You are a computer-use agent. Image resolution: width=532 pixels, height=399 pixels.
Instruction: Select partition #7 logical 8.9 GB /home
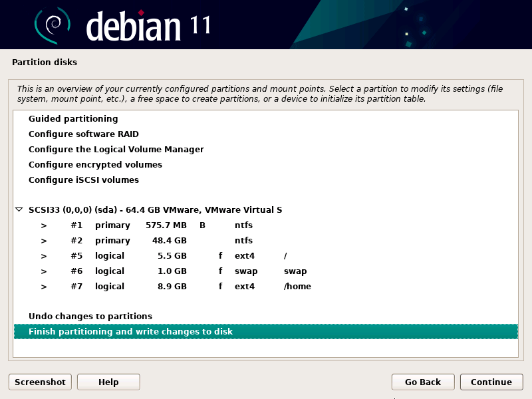[265, 287]
